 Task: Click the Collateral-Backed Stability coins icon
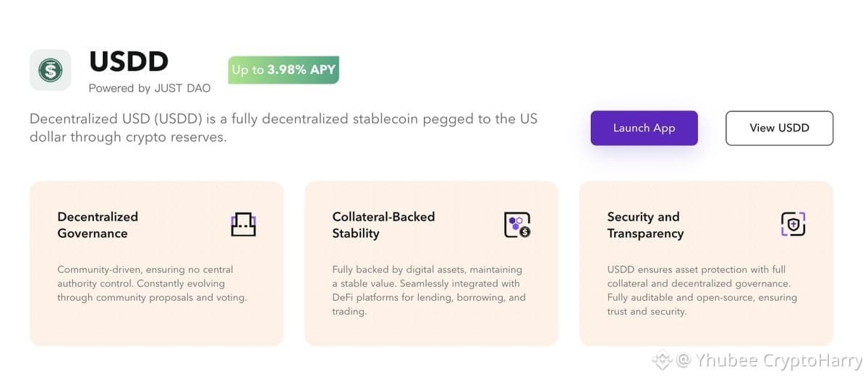coord(517,225)
